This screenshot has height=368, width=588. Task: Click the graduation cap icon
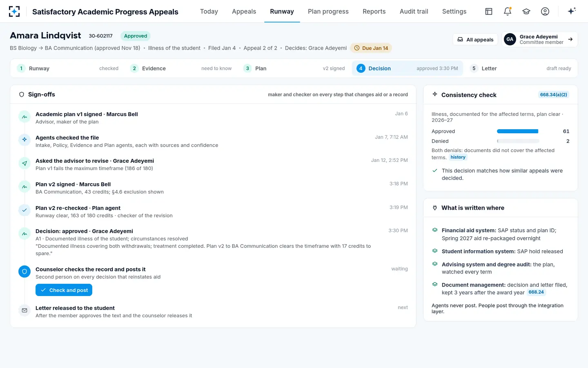526,11
